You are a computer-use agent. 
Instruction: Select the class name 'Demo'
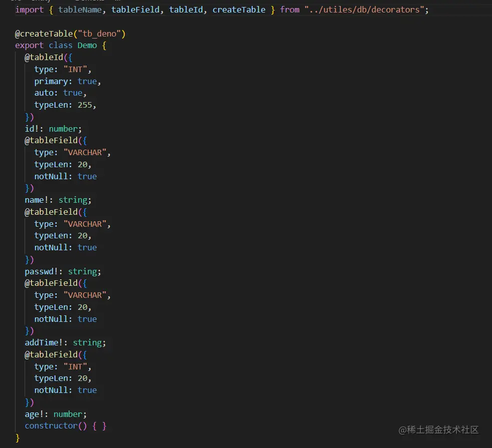[x=87, y=46]
